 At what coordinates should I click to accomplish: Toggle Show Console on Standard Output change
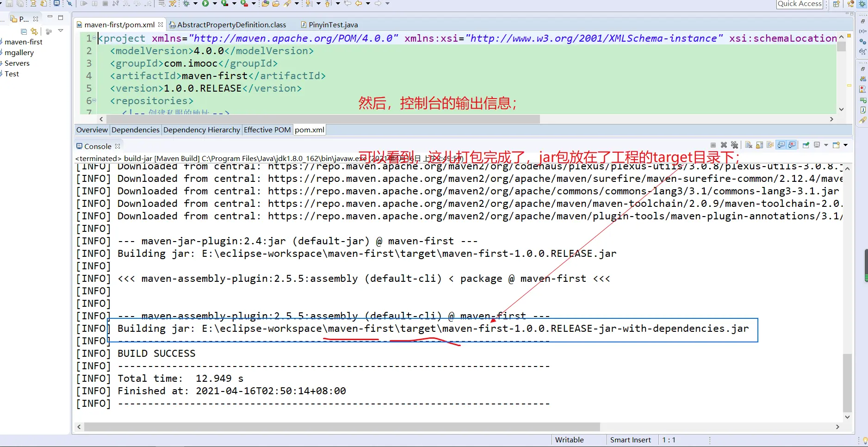click(x=781, y=145)
